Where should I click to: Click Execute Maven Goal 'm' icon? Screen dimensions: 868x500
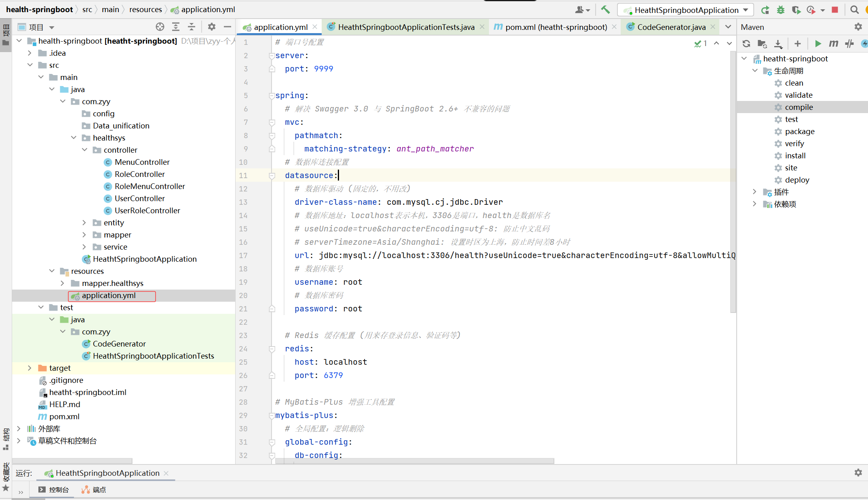[x=833, y=44]
